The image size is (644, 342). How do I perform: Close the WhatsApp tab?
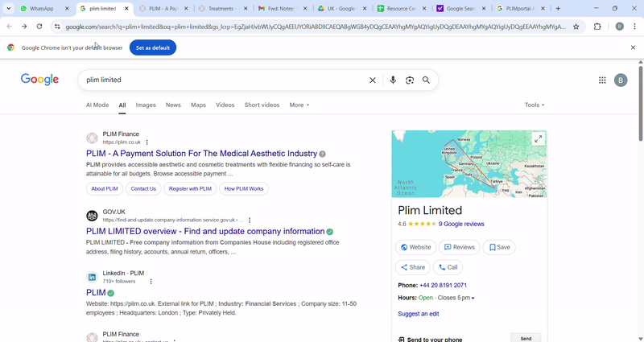pyautogui.click(x=68, y=8)
